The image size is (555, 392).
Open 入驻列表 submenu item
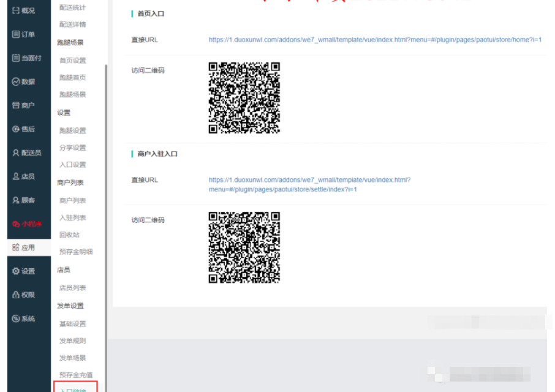coord(72,217)
